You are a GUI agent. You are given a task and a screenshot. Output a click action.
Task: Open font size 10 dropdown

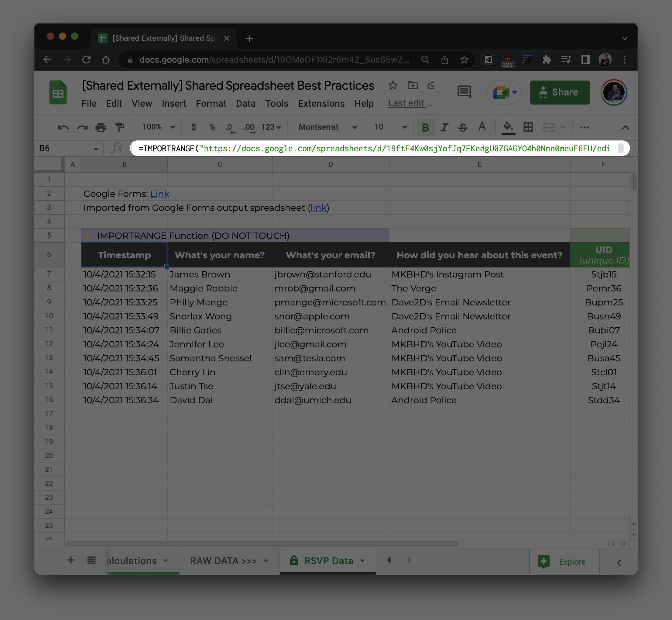(x=390, y=127)
